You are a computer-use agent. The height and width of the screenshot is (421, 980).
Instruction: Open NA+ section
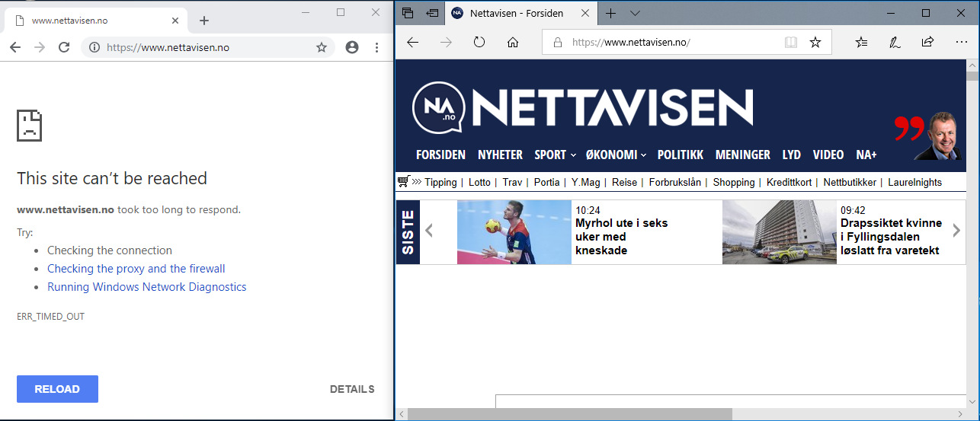(866, 155)
